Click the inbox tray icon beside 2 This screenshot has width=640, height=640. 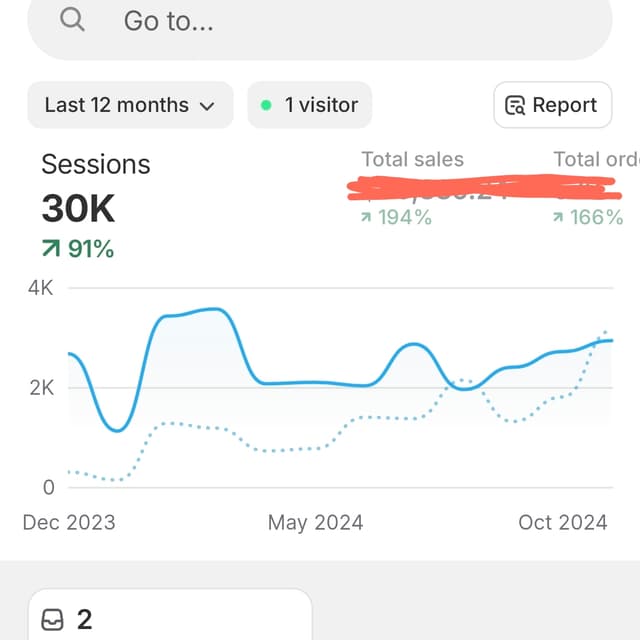point(53,620)
